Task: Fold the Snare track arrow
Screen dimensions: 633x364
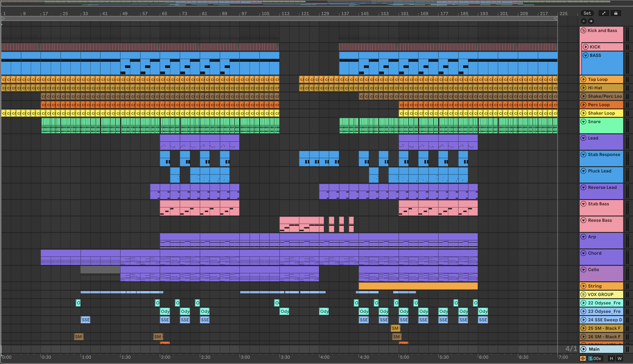Action: (583, 122)
